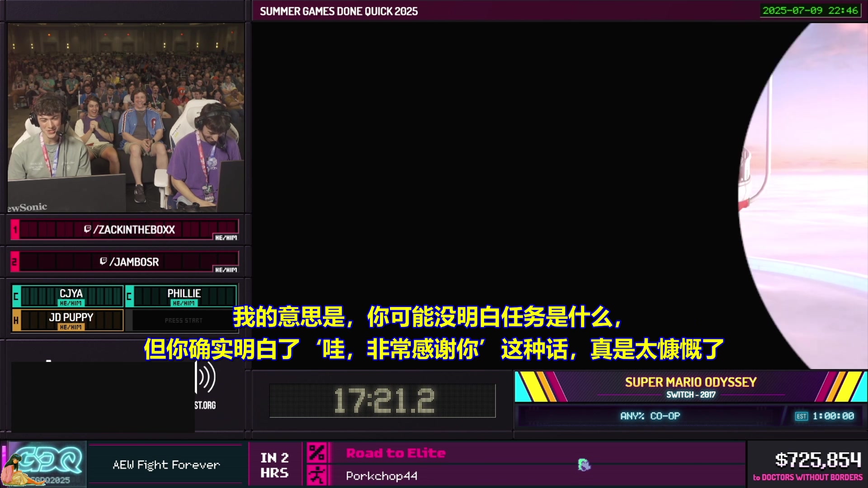Viewport: 868px width, 488px height.
Task: Click the webcam feed of the runners
Action: [x=126, y=117]
